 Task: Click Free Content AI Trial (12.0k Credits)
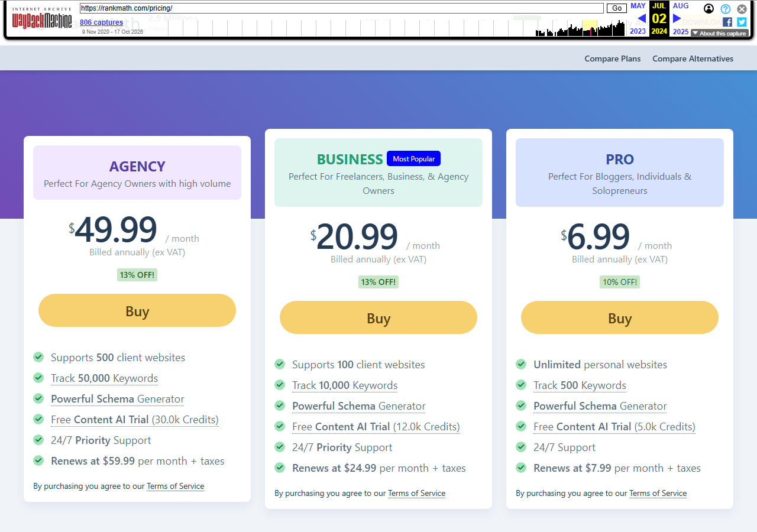[376, 427]
